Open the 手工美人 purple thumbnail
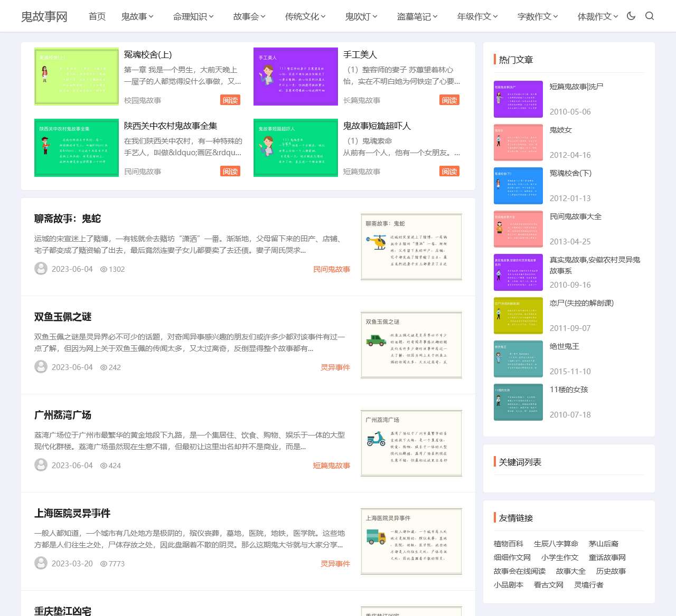Image resolution: width=676 pixels, height=616 pixels. pyautogui.click(x=296, y=77)
